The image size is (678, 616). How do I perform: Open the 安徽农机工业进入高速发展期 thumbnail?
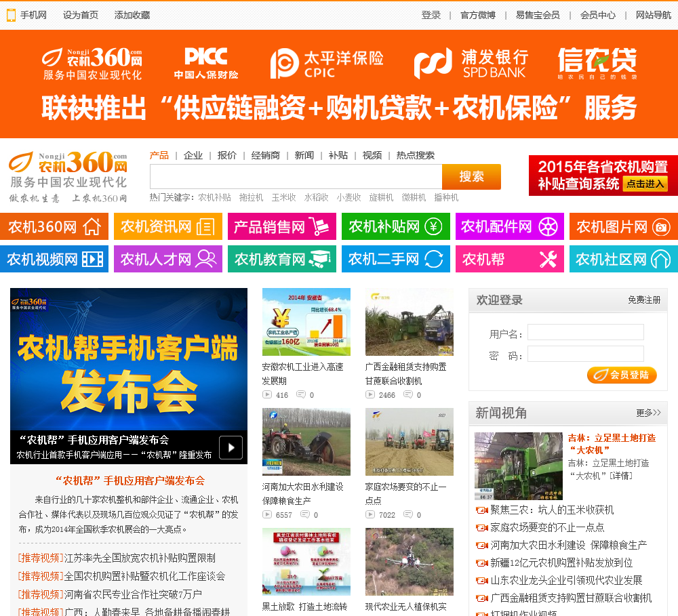tap(306, 322)
